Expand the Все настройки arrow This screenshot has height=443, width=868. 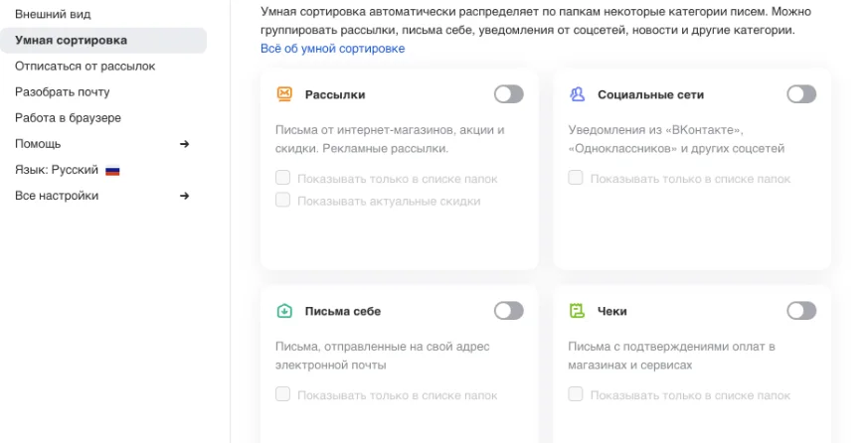coord(184,196)
